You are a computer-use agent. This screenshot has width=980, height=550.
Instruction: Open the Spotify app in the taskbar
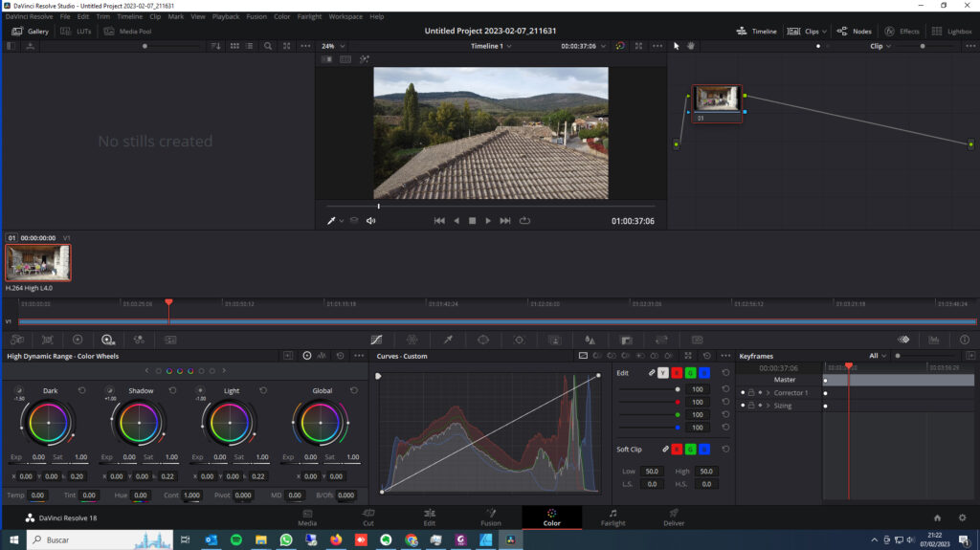point(236,540)
